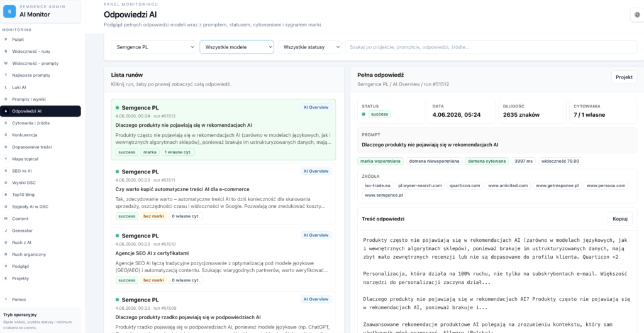This screenshot has width=644, height=333.
Task: Open Top10 Bing sidebar item
Action: 41,194
